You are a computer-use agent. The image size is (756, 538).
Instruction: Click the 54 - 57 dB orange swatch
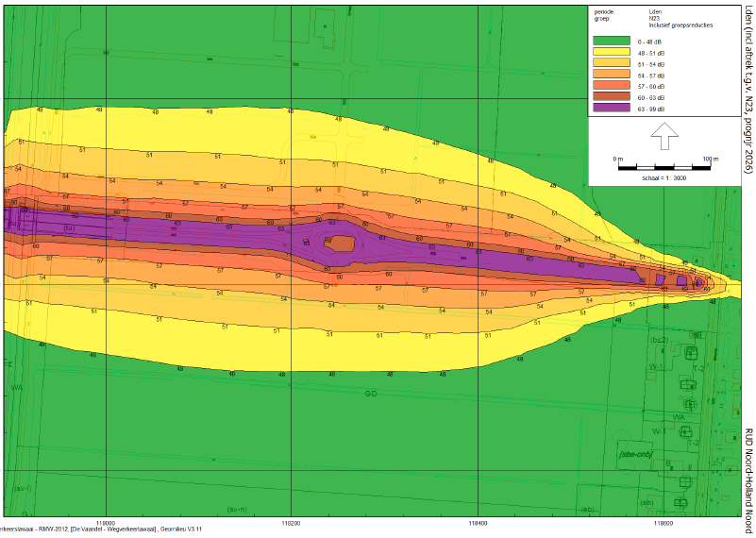[x=610, y=76]
